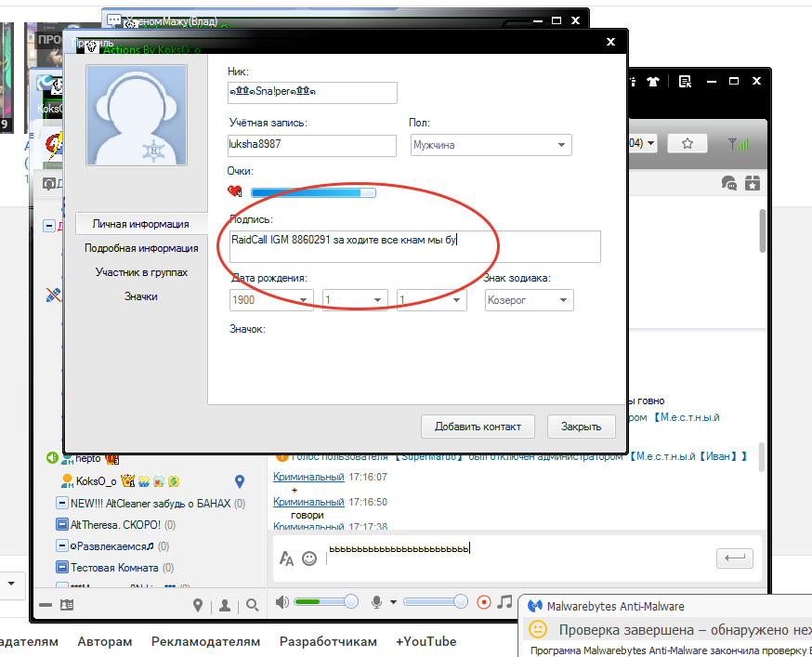Click the music note icon
The image size is (812, 657).
click(x=504, y=601)
